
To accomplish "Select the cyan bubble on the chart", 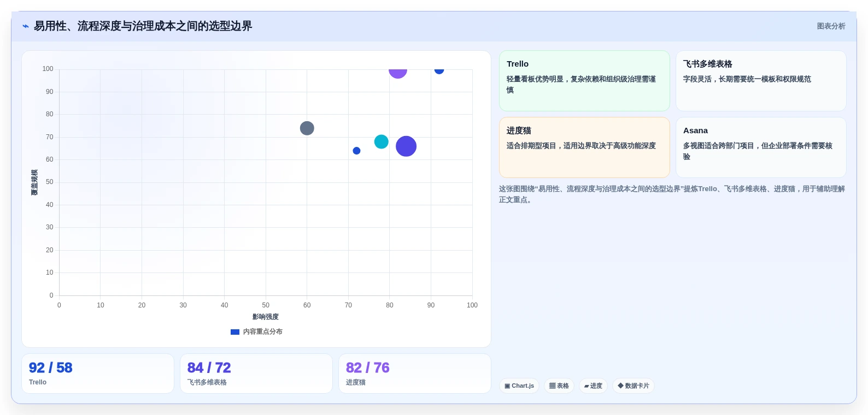I will [x=381, y=142].
